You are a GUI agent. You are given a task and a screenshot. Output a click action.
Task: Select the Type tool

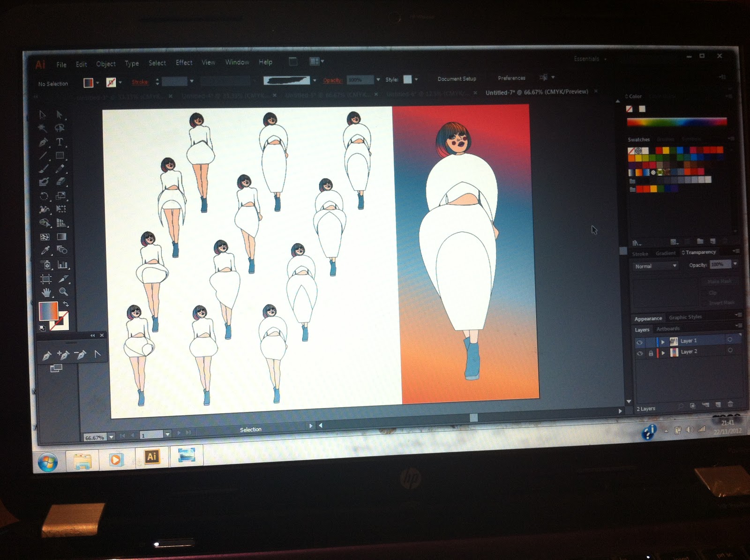(x=60, y=142)
